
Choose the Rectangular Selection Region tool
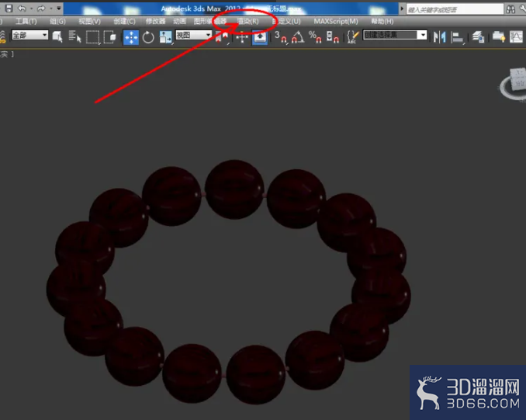coord(92,37)
